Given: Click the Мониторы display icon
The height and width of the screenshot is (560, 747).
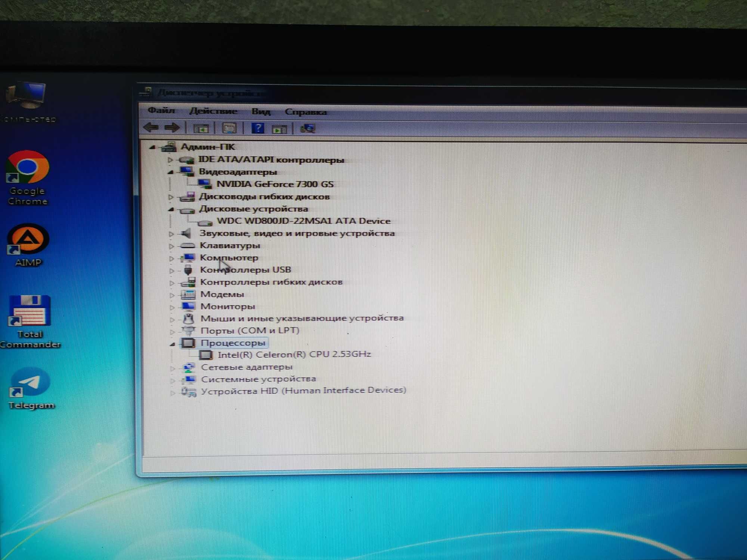Looking at the screenshot, I should pos(188,307).
